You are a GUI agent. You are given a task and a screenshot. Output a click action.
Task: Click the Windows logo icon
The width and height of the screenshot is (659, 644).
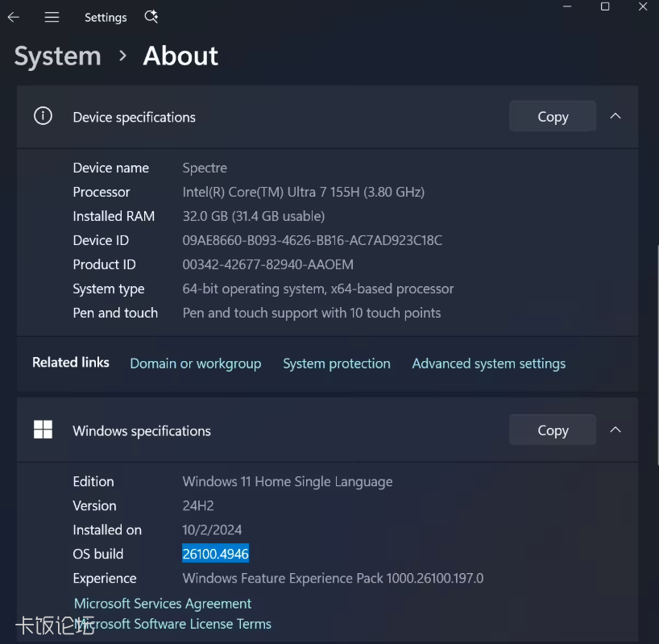coord(43,430)
